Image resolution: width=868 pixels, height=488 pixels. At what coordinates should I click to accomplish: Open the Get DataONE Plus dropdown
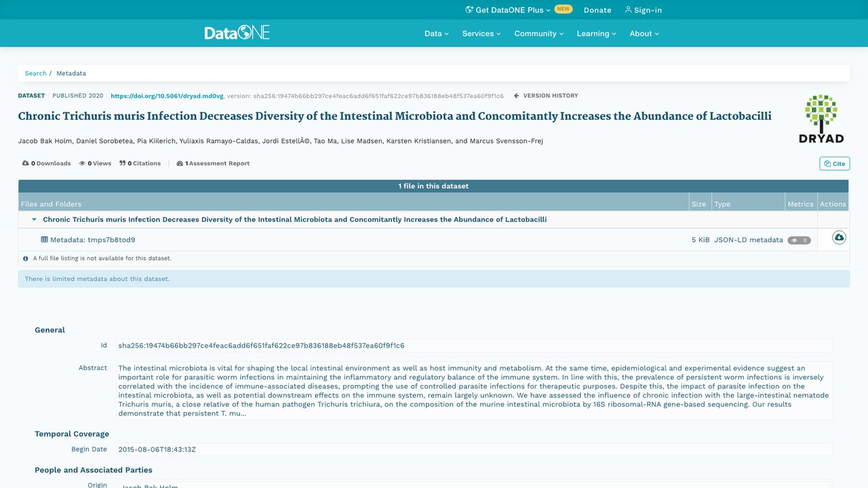point(508,9)
